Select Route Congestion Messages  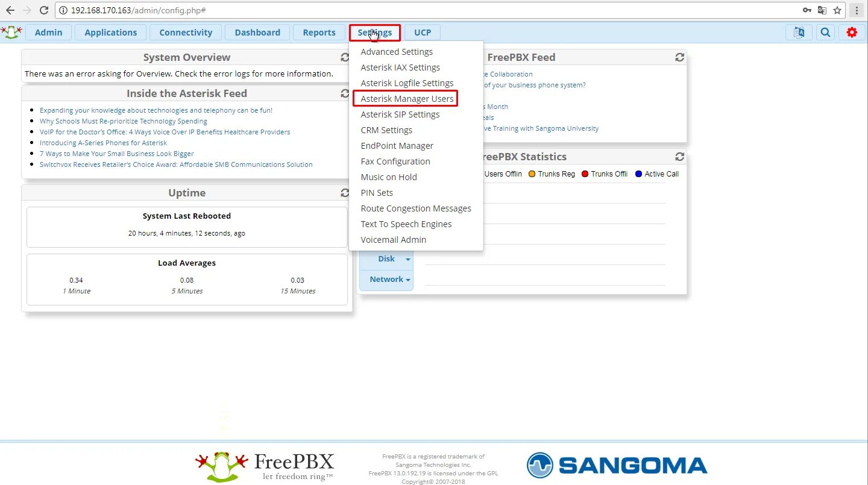[x=416, y=208]
